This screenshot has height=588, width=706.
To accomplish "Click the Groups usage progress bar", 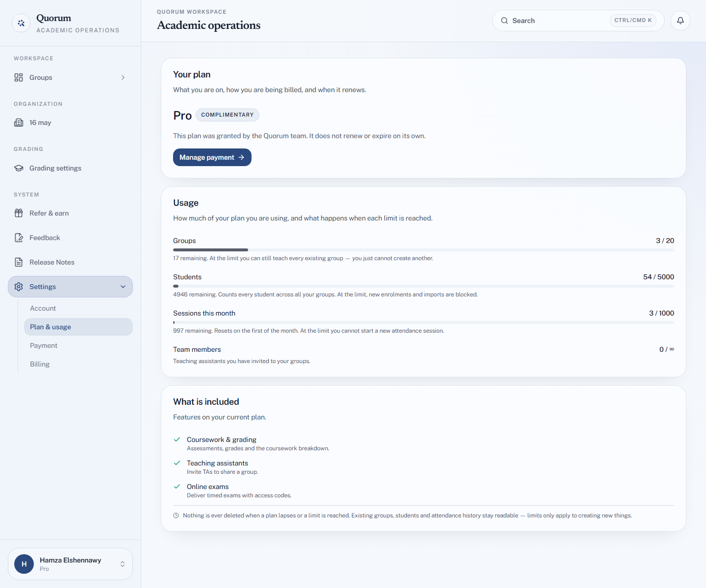I will pos(424,250).
